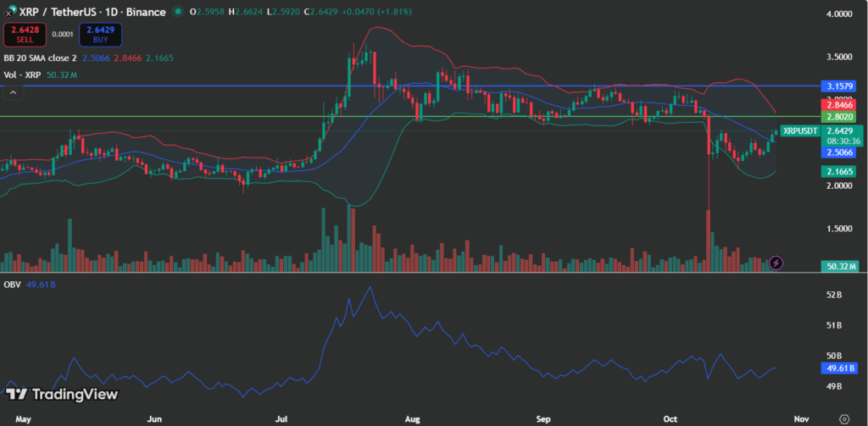The height and width of the screenshot is (426, 868).
Task: Click the Aug marker on time axis
Action: pyautogui.click(x=413, y=418)
